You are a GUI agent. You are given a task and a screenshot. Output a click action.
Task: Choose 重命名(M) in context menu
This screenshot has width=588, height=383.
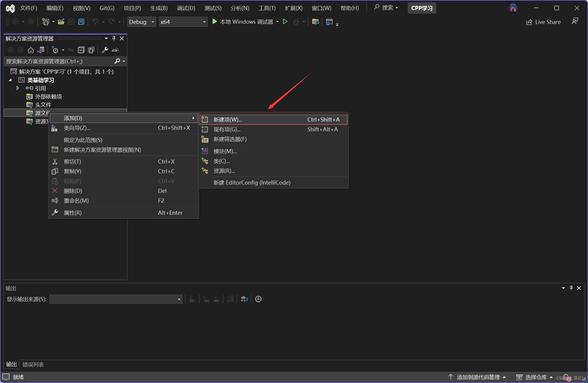tap(124, 201)
